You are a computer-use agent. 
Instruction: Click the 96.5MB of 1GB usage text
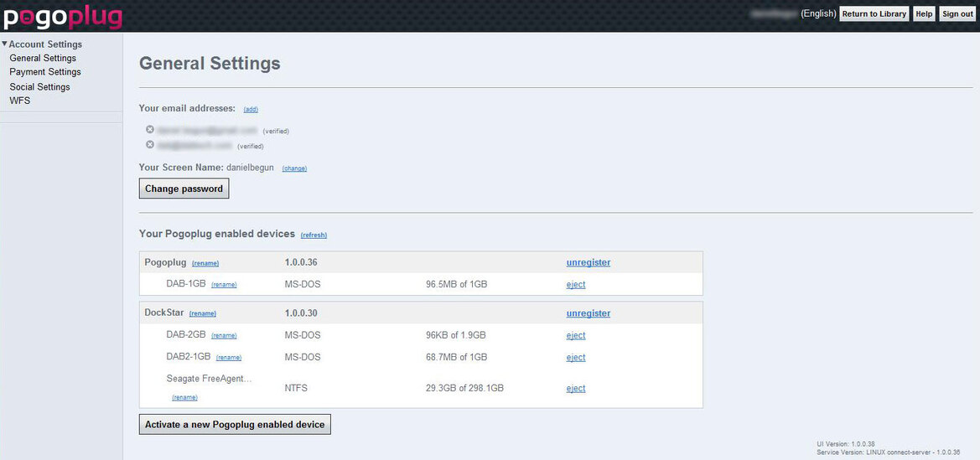pyautogui.click(x=456, y=284)
